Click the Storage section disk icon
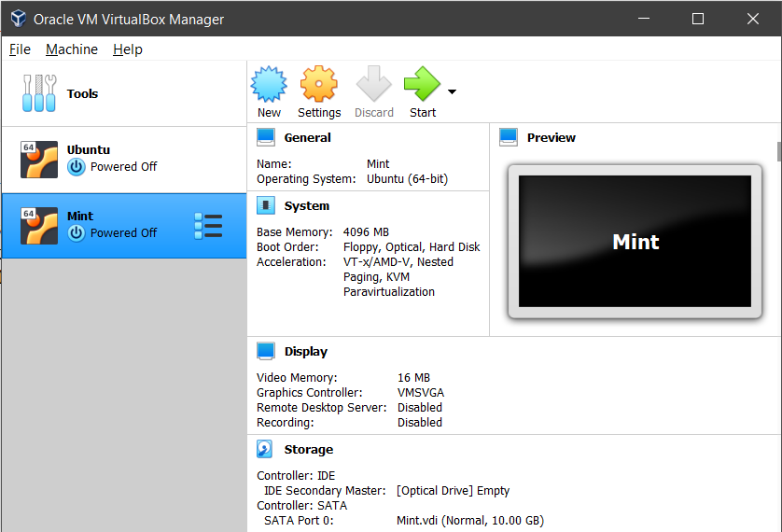The image size is (782, 532). pos(265,449)
